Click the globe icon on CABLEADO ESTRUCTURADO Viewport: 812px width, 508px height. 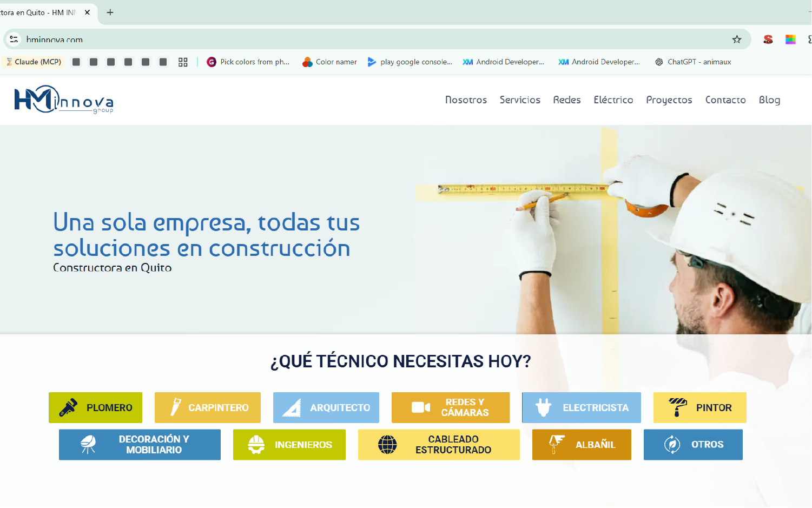(387, 445)
